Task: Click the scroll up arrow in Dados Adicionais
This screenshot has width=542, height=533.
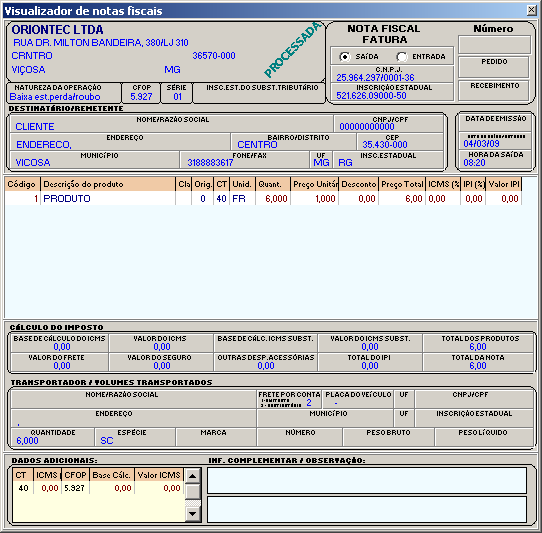Action: pyautogui.click(x=193, y=476)
